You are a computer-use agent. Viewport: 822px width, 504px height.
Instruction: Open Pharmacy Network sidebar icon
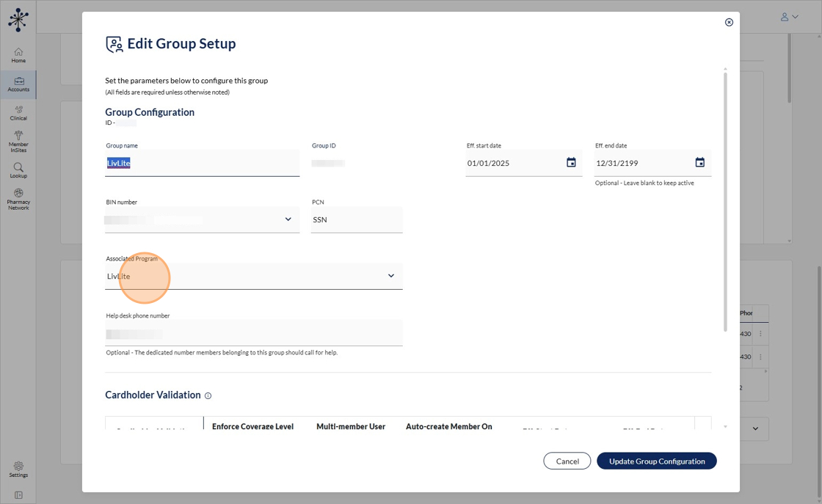(x=18, y=199)
